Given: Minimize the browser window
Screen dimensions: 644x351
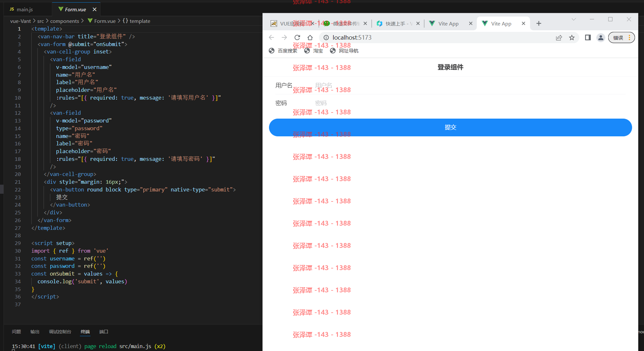Looking at the screenshot, I should click(x=592, y=19).
